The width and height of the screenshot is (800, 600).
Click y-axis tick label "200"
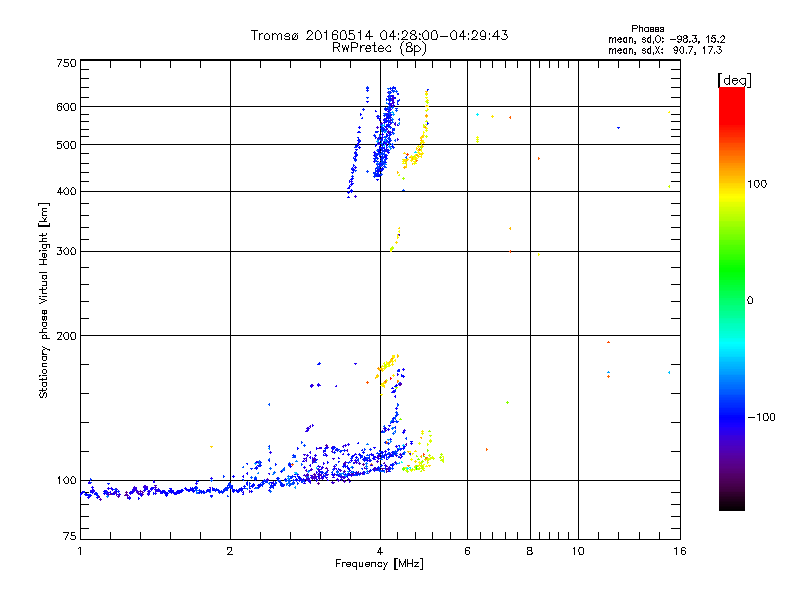point(66,336)
